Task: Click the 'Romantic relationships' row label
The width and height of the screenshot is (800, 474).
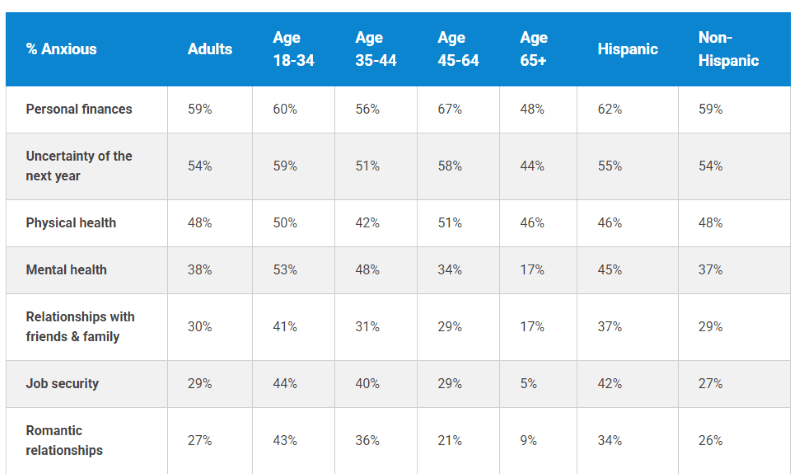Action: pos(64,440)
